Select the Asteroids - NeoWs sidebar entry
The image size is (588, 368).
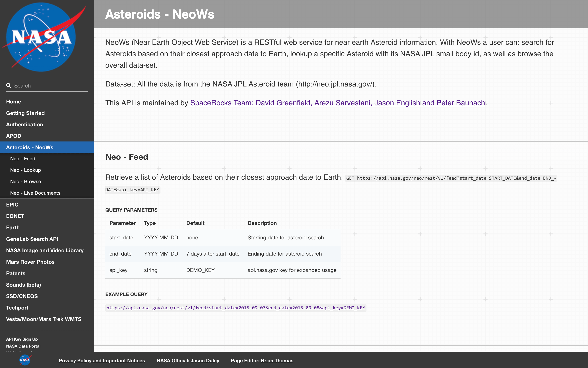[47, 147]
